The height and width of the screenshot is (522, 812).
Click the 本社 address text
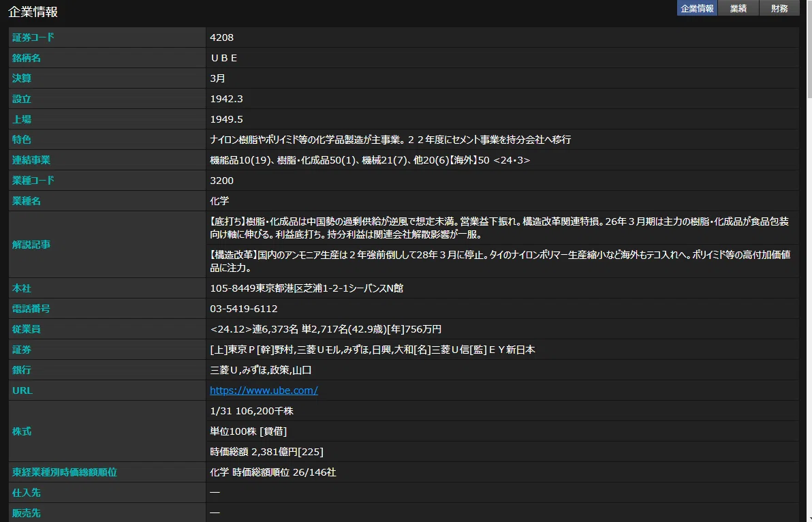306,288
